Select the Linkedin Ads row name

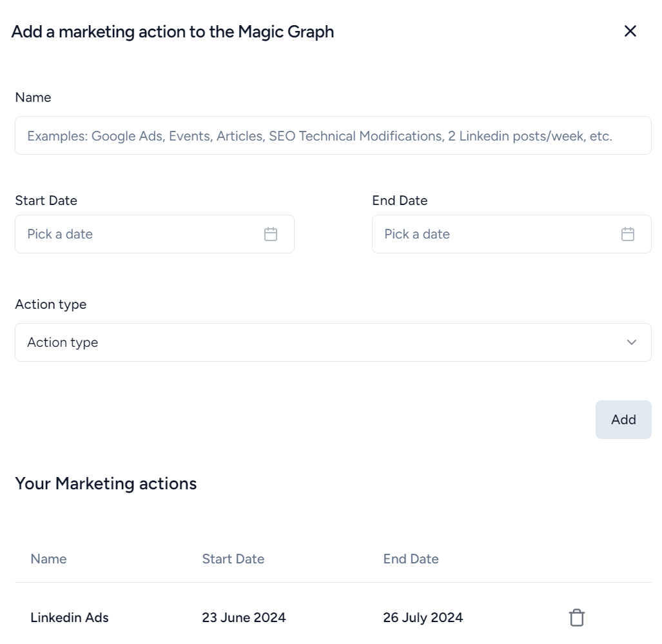pyautogui.click(x=70, y=618)
